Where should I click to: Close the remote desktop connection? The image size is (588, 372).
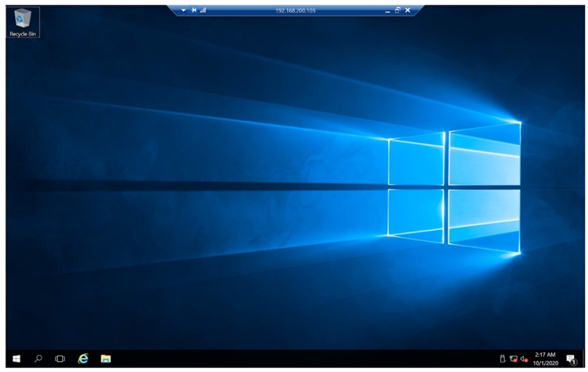408,10
